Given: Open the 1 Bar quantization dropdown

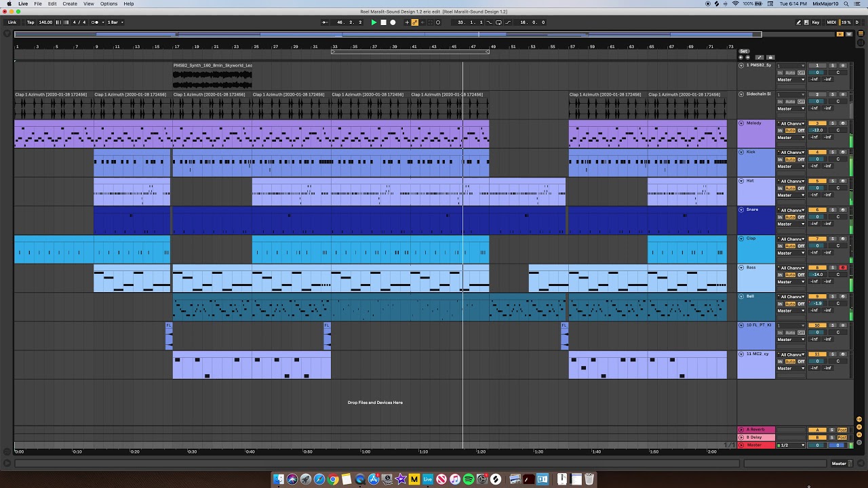Looking at the screenshot, I should pyautogui.click(x=114, y=22).
